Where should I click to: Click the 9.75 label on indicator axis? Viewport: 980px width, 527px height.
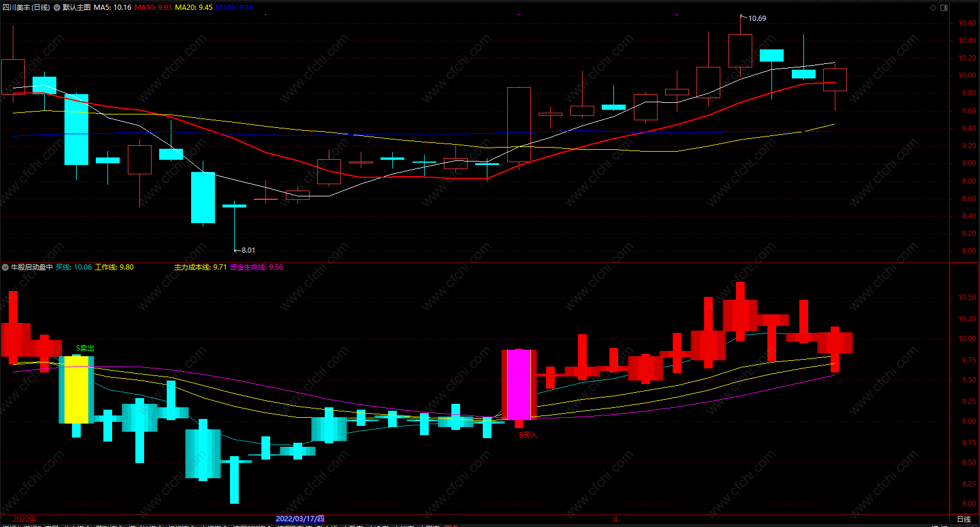click(x=968, y=360)
